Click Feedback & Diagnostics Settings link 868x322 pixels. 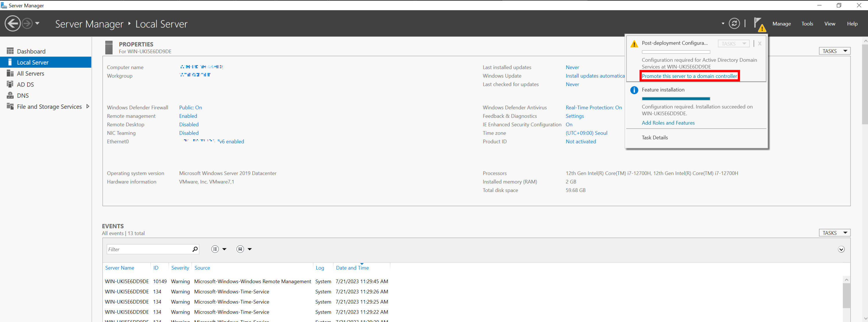(x=575, y=116)
